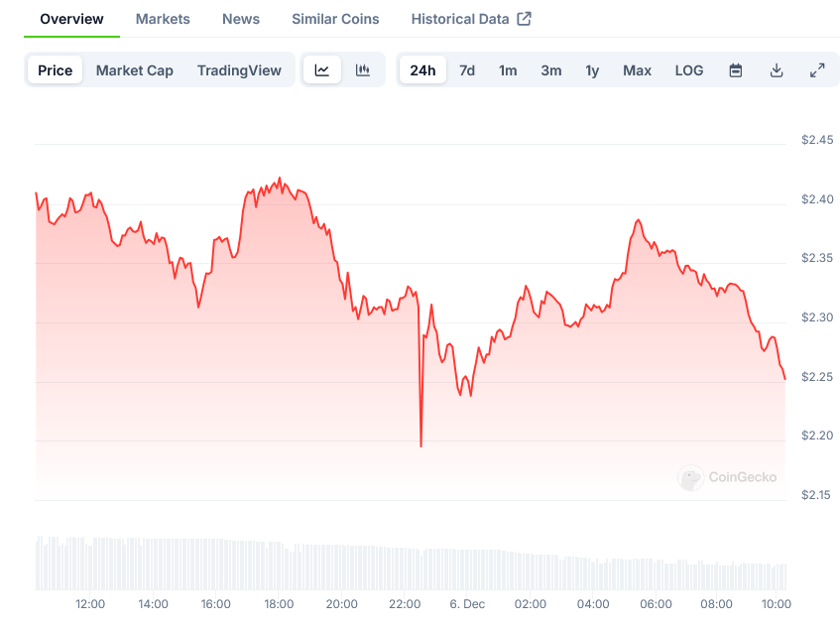Switch to candlestick chart view
This screenshot has width=840, height=627.
tap(363, 70)
